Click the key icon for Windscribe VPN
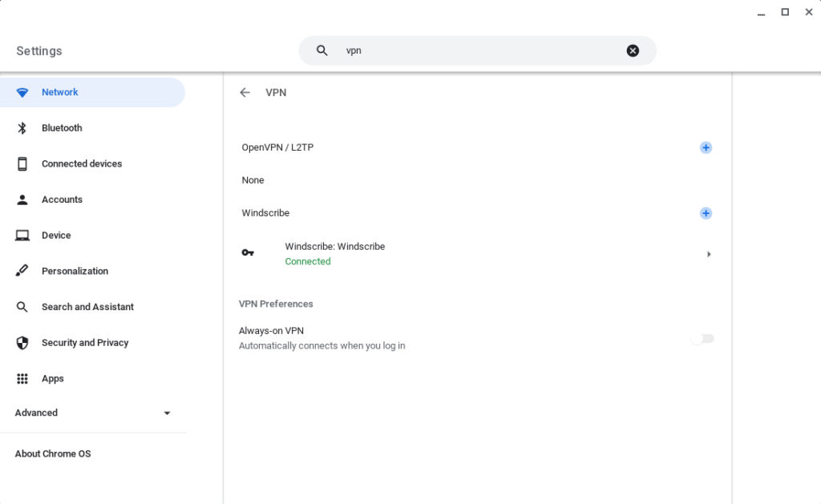 point(248,252)
